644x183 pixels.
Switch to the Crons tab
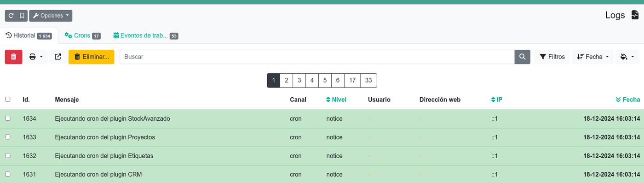82,35
